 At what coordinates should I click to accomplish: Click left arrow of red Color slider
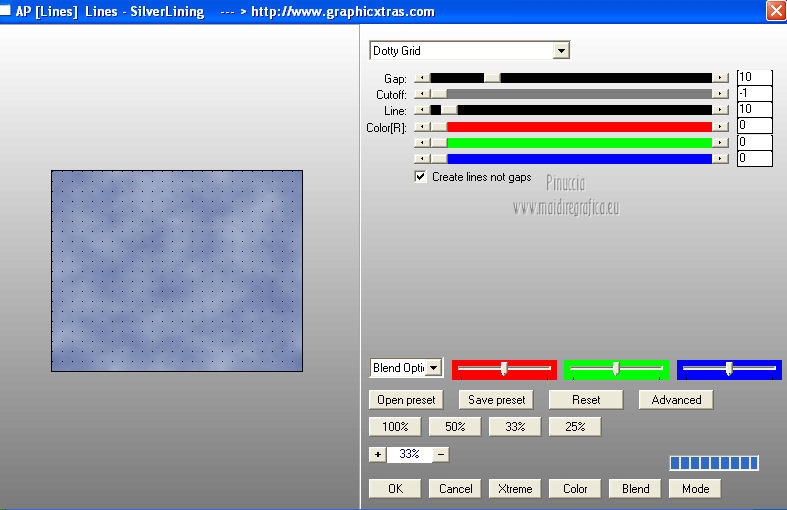pyautogui.click(x=422, y=126)
